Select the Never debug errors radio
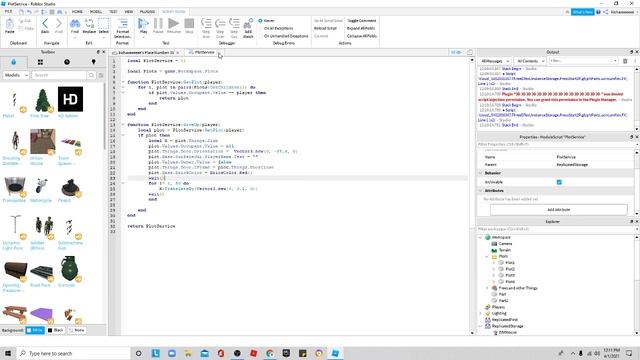 [260, 20]
